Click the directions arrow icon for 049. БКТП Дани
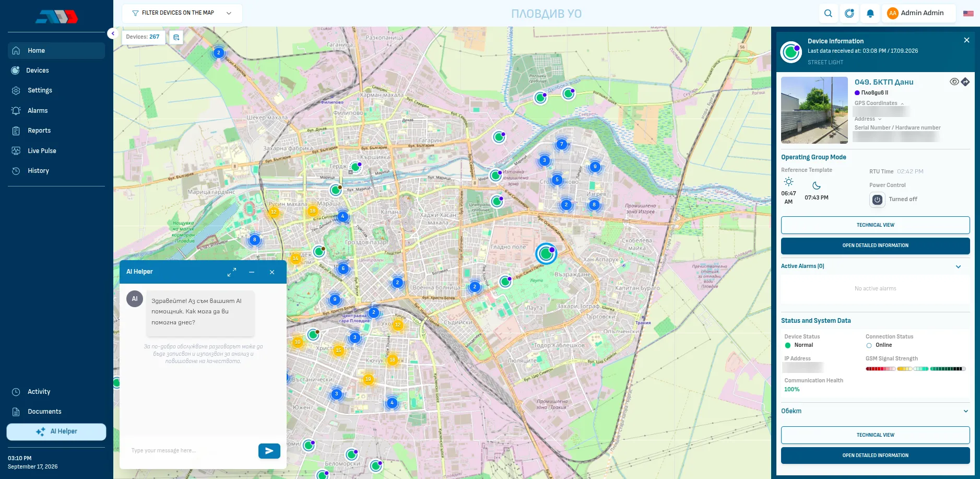The width and height of the screenshot is (980, 479). click(965, 81)
